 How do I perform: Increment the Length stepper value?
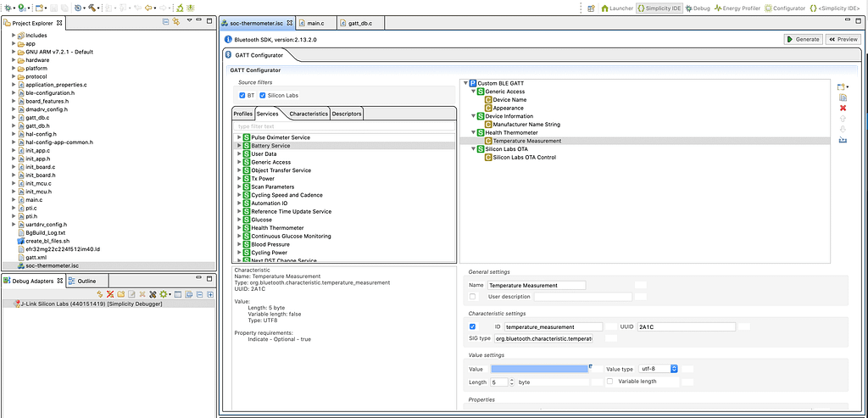[x=511, y=380]
